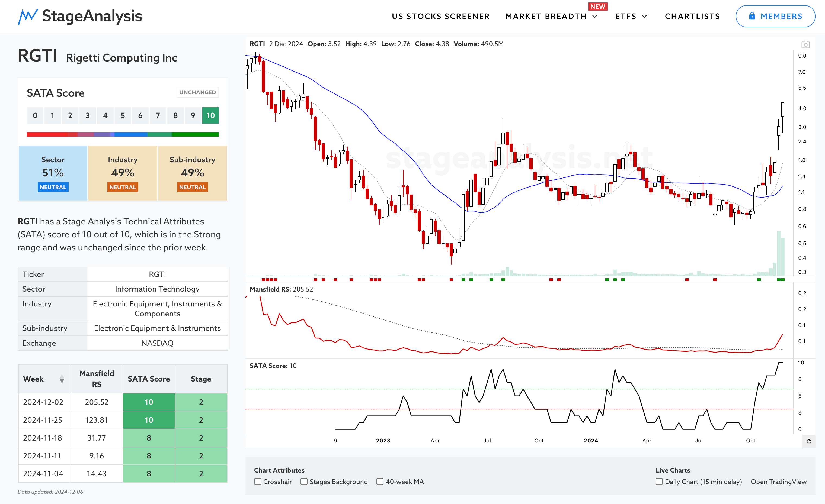825x504 pixels.
Task: Click the NASDAQ exchange value
Action: coord(157,343)
